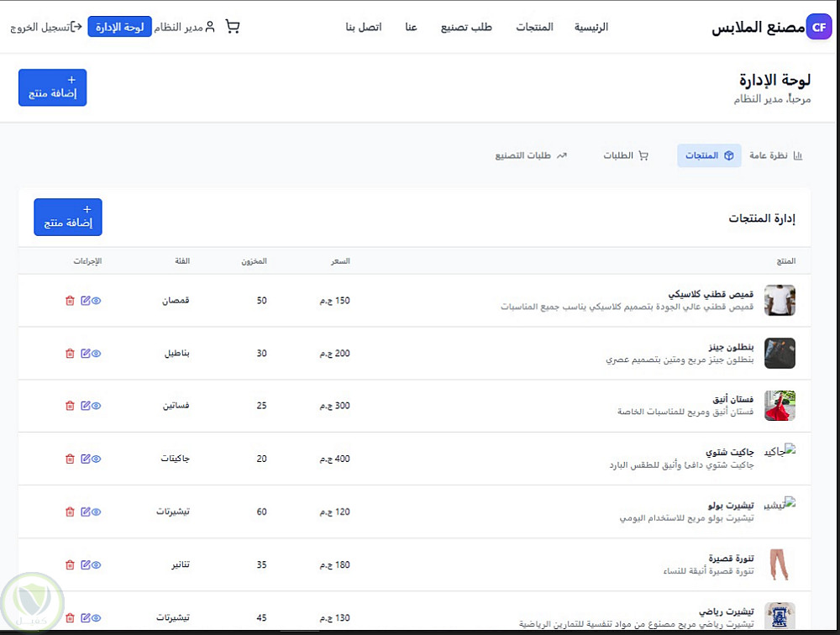This screenshot has width=840, height=635.
Task: Go to الرئيسية in the navbar
Action: pyautogui.click(x=591, y=27)
